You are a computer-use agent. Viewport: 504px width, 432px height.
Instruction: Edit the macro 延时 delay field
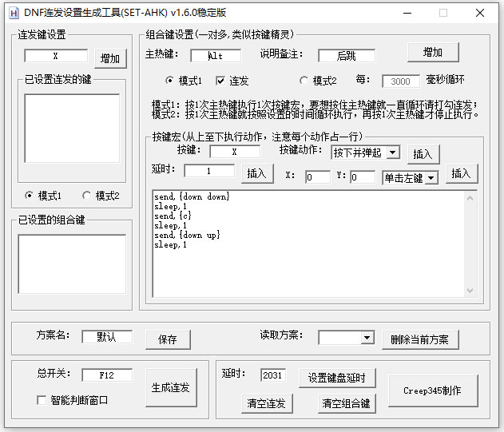[x=209, y=171]
